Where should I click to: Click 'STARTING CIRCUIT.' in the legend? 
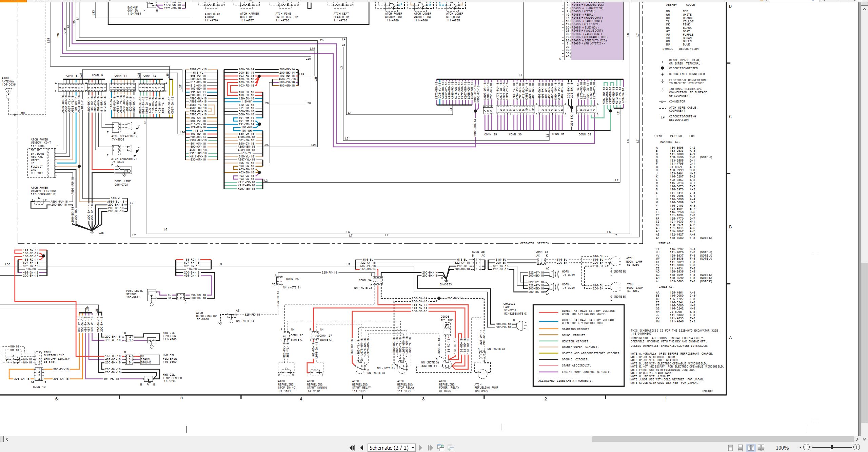pos(576,329)
